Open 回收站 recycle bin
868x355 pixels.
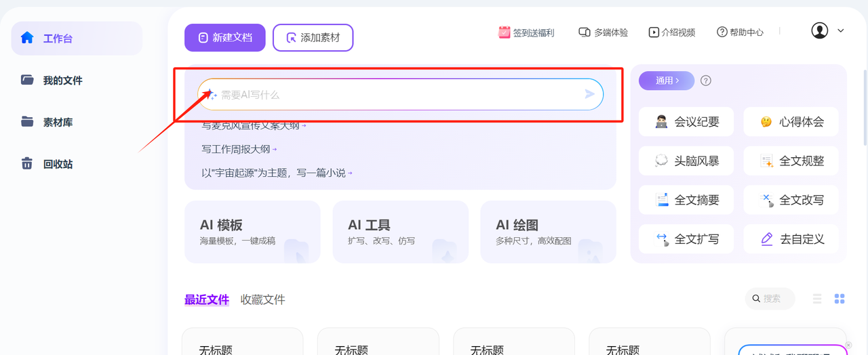(x=57, y=164)
